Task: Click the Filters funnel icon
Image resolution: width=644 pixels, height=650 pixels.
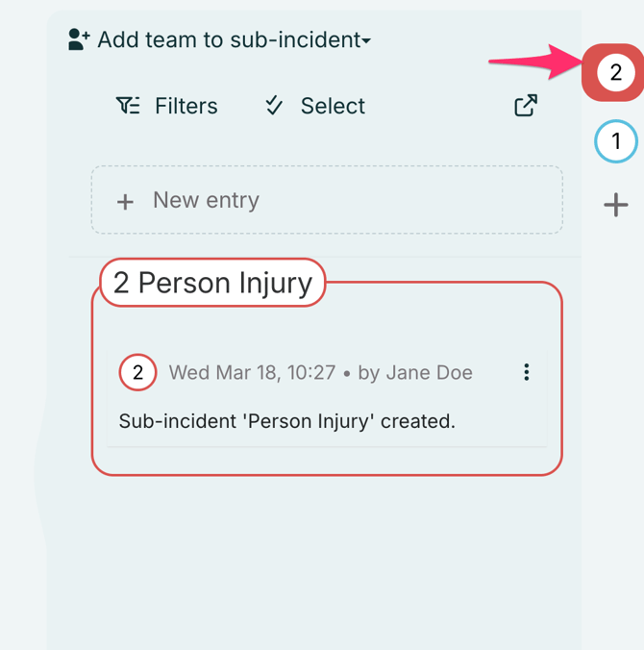Action: coord(128,106)
